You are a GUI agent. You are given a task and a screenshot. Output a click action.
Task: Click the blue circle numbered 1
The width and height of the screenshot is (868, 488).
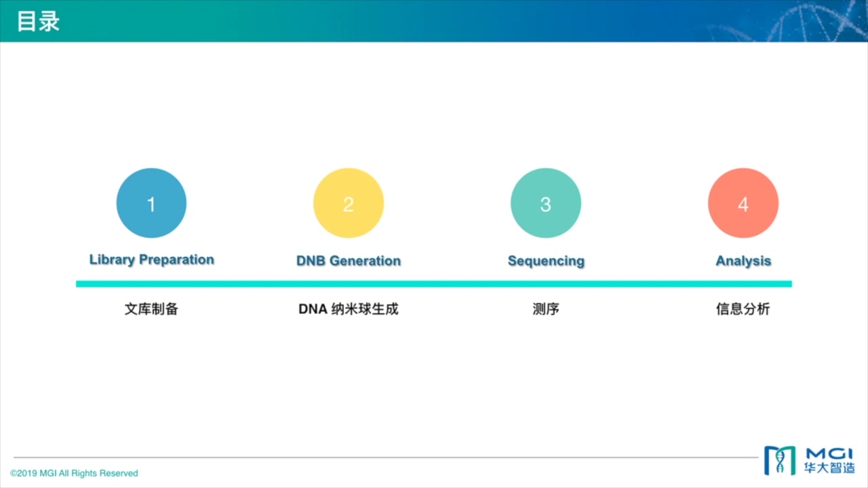151,203
